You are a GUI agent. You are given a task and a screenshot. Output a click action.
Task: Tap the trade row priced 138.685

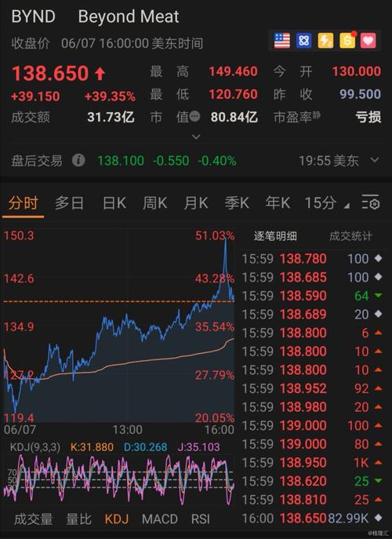tap(311, 278)
